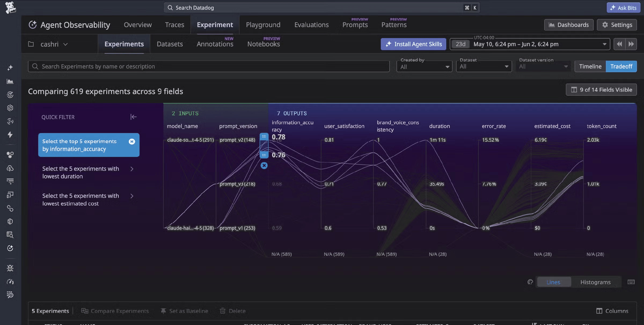Click the Delete button
Viewport: 644px width, 325px height.
[x=233, y=311]
